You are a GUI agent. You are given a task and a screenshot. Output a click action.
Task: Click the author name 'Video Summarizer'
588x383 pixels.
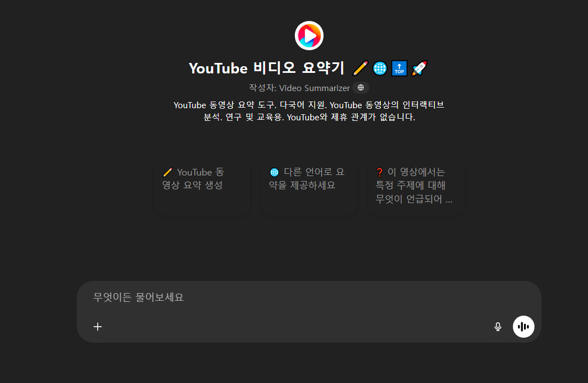314,88
